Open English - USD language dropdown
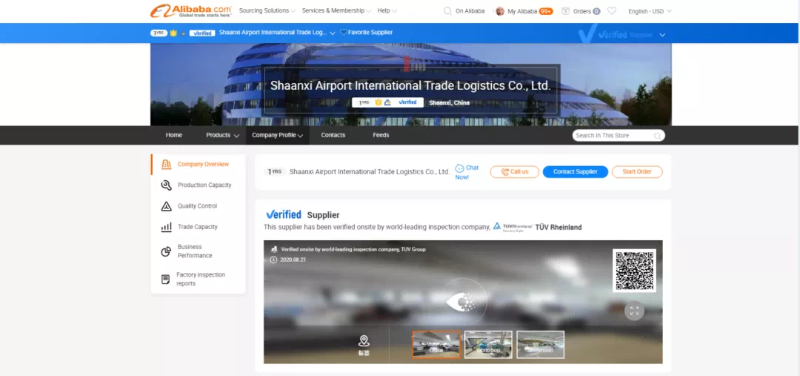Screen dimensions: 800x376 650,11
